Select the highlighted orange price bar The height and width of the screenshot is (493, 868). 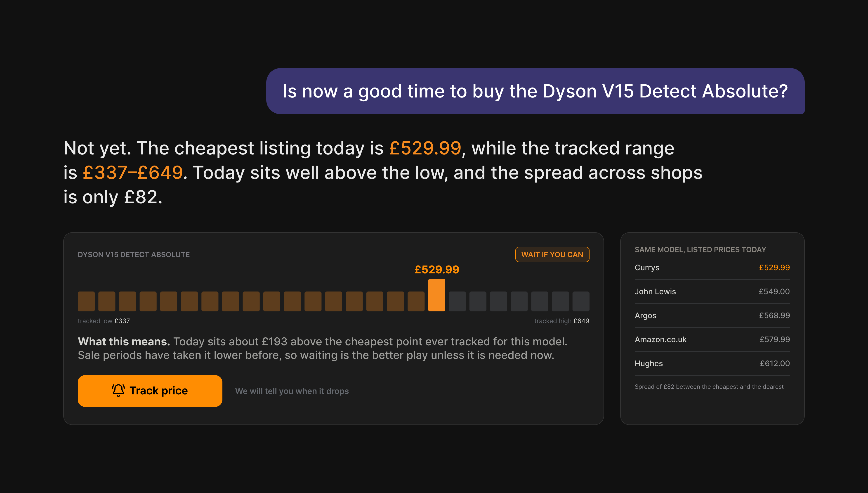pyautogui.click(x=436, y=295)
